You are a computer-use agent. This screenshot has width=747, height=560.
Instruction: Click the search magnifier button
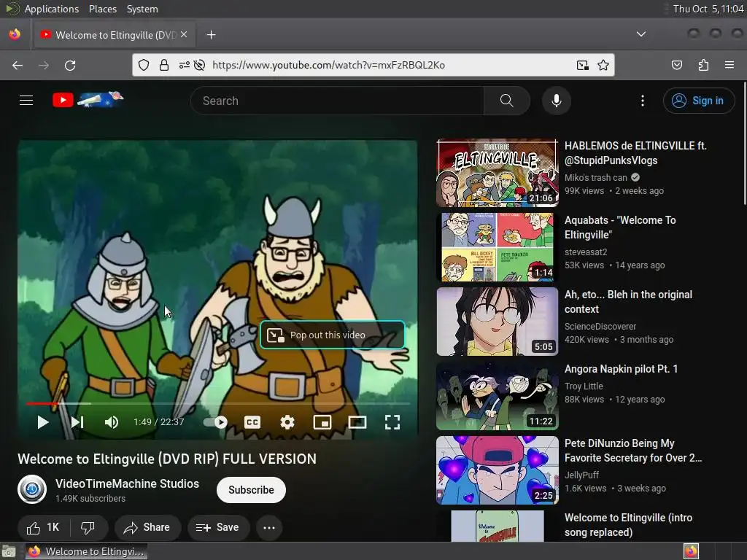(507, 101)
